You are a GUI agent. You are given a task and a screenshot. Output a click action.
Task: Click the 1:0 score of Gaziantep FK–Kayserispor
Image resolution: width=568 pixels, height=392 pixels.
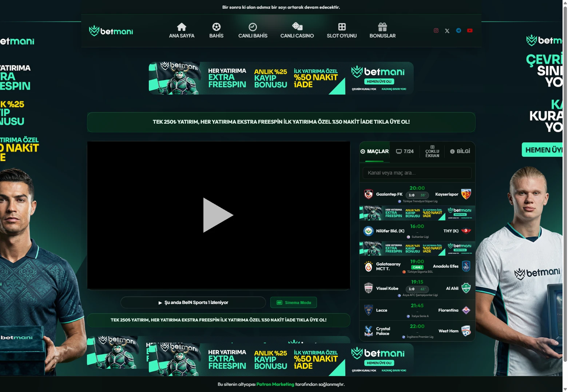[x=412, y=195]
